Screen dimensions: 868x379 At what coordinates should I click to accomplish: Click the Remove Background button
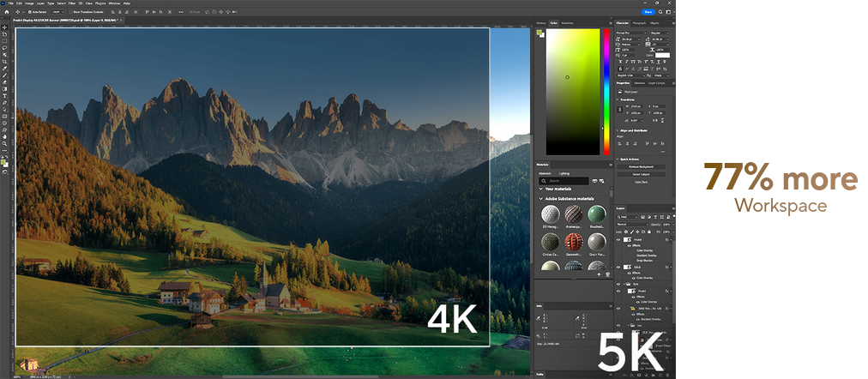[641, 166]
